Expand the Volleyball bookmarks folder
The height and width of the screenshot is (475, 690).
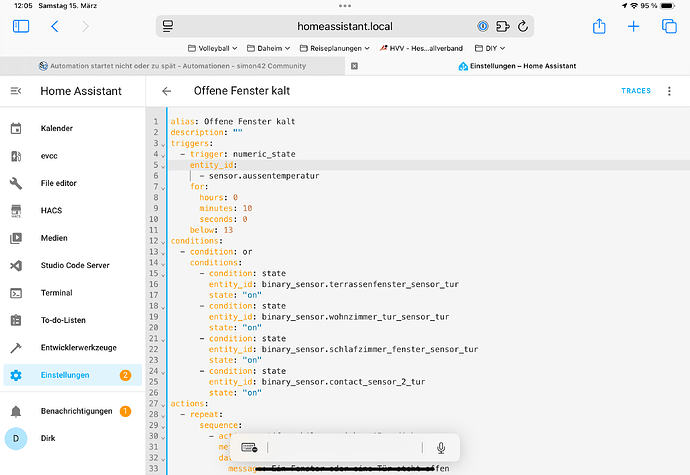214,48
